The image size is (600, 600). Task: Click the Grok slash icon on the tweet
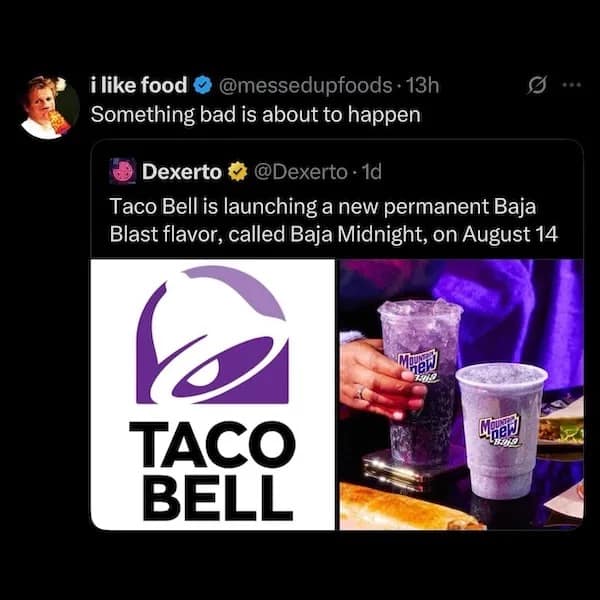tap(536, 86)
